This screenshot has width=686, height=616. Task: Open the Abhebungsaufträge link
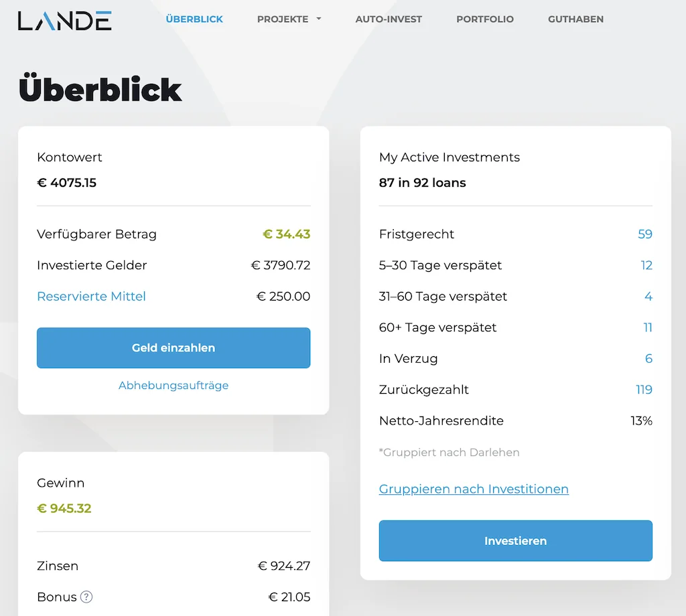174,386
